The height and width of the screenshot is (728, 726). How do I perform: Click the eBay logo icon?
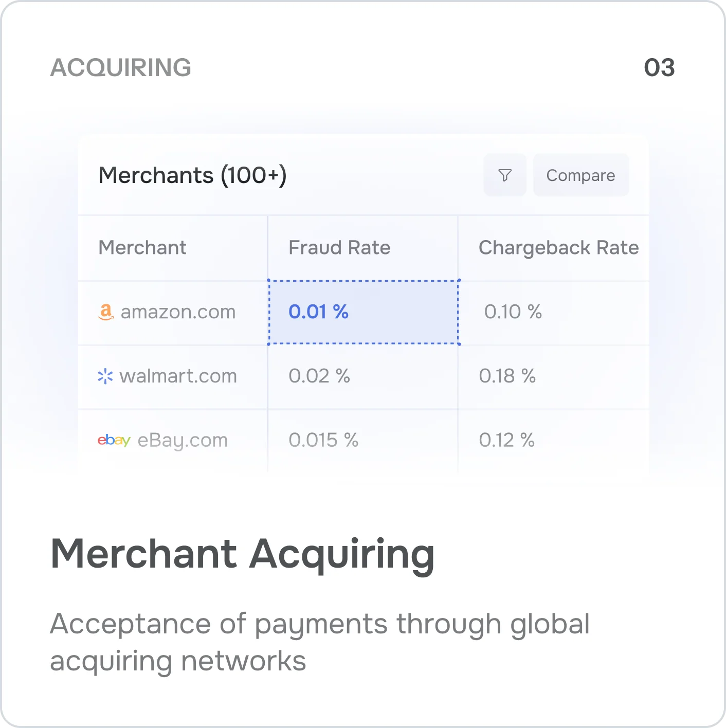click(x=114, y=440)
